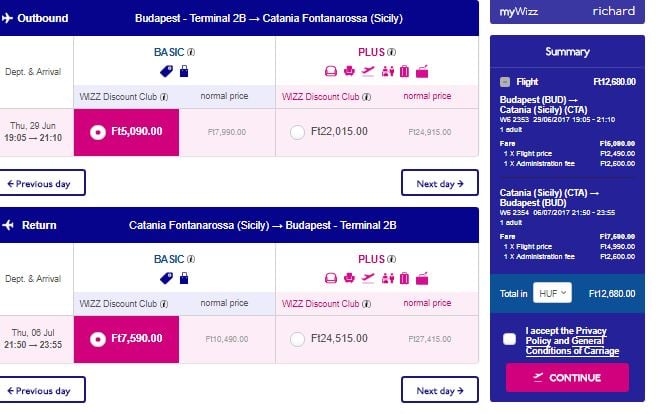Select outbound PLUS fare Ft22,015.00 radio

[x=297, y=132]
